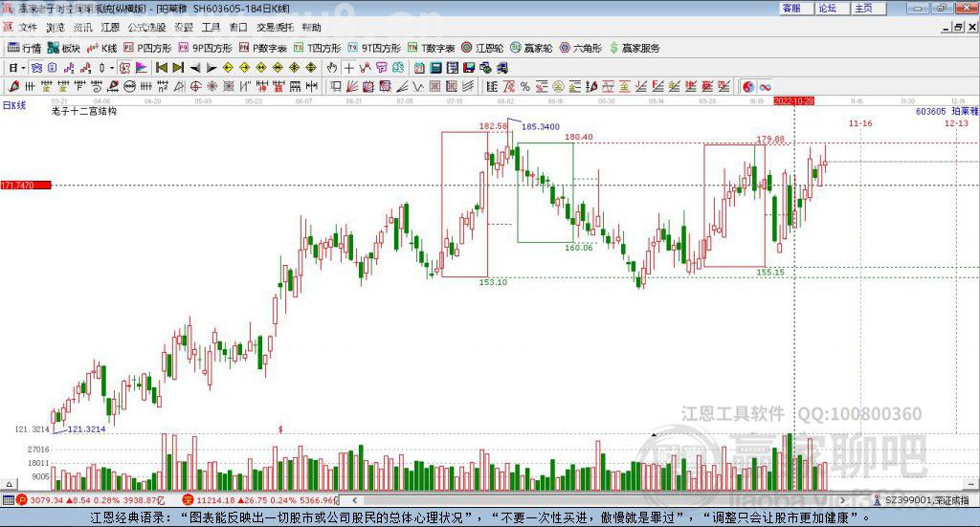This screenshot has width=980, height=527.
Task: Click the volume panel expand triangle
Action: tap(10, 484)
